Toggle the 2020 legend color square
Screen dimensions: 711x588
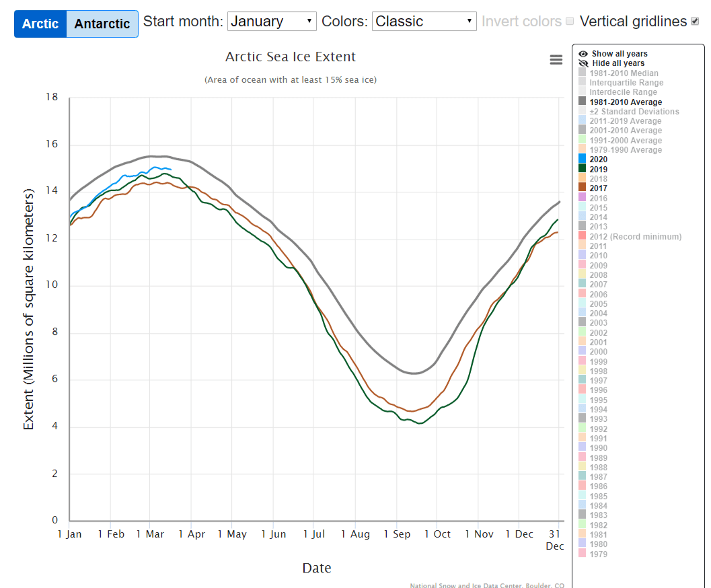[x=582, y=159]
